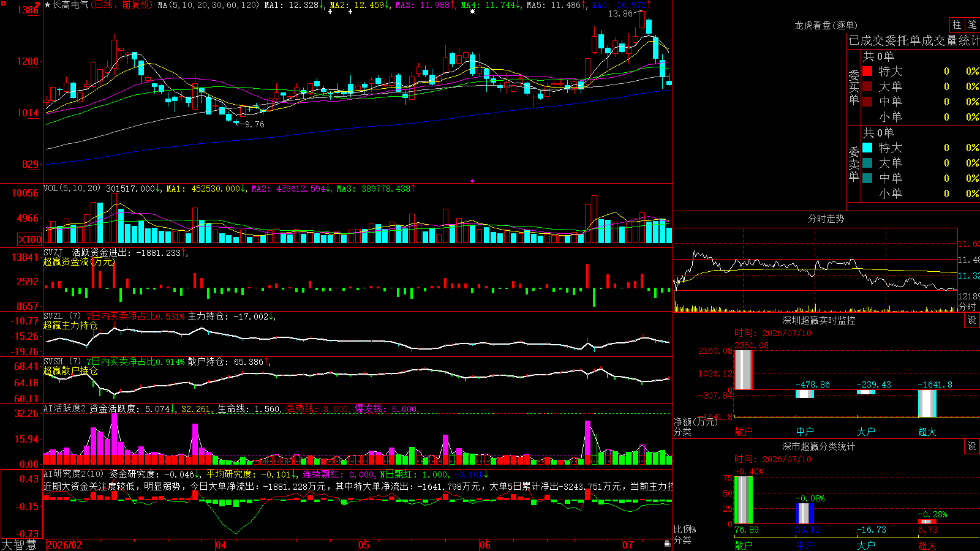Click the 散户 2360.08 bar in 实时监控
Image resolution: width=980 pixels, height=551 pixels.
click(x=743, y=370)
